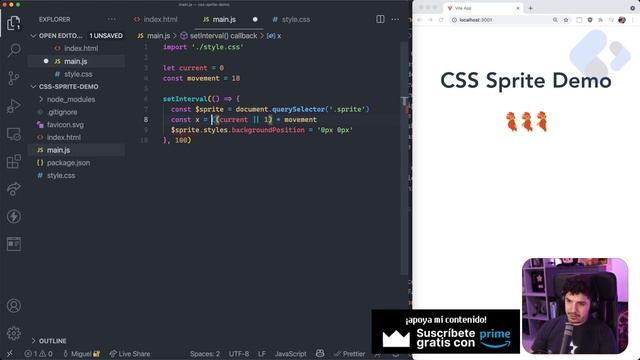Bookmark the page with star icon in browser
The height and width of the screenshot is (360, 640).
[566, 20]
